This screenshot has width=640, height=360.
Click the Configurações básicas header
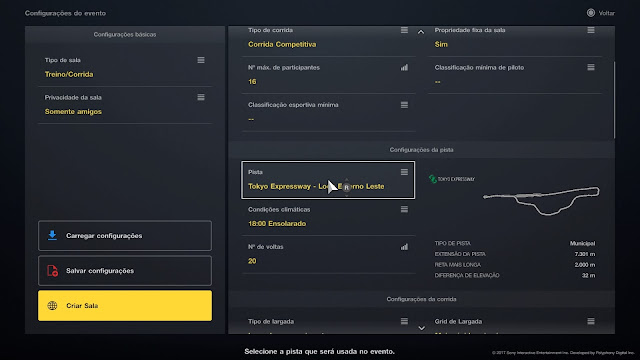pyautogui.click(x=125, y=34)
